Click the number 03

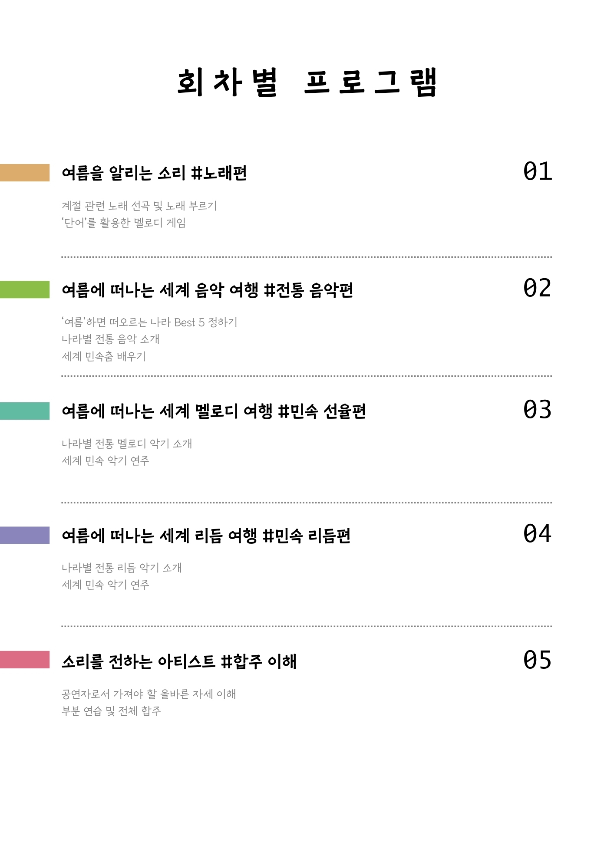tap(538, 409)
